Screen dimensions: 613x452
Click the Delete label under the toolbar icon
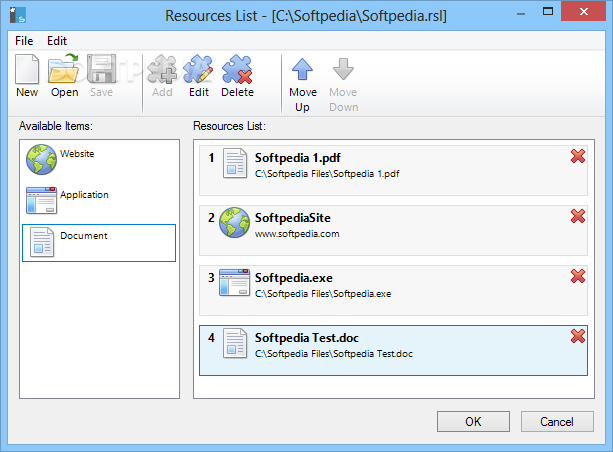pyautogui.click(x=237, y=92)
